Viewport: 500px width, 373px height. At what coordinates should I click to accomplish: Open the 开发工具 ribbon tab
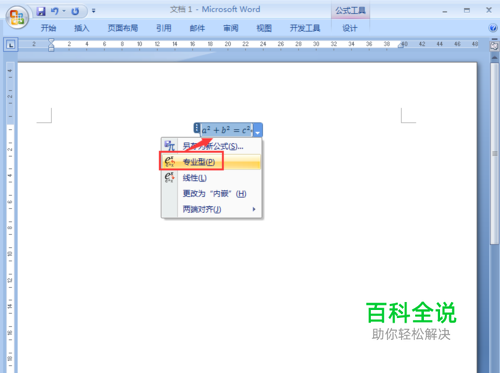305,28
